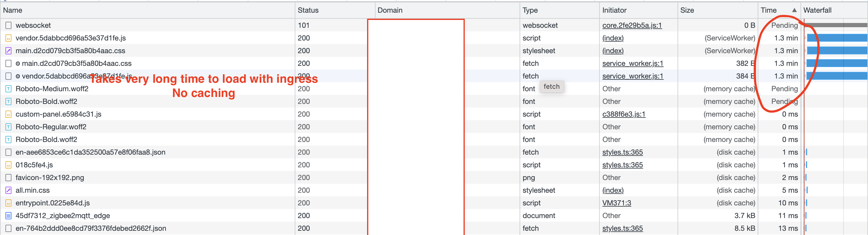Select the en-764b2ddd0ee8cd79f3376fdebed2662f.json request row
Image resolution: width=868 pixels, height=235 pixels.
(x=434, y=229)
